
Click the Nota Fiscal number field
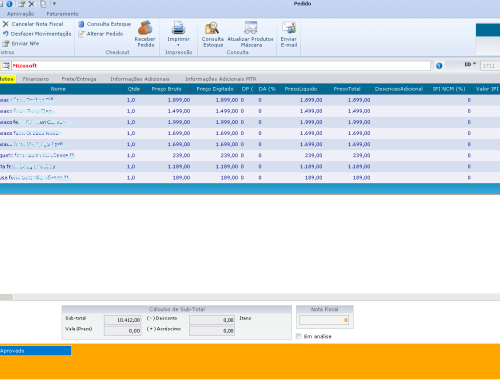[324, 320]
